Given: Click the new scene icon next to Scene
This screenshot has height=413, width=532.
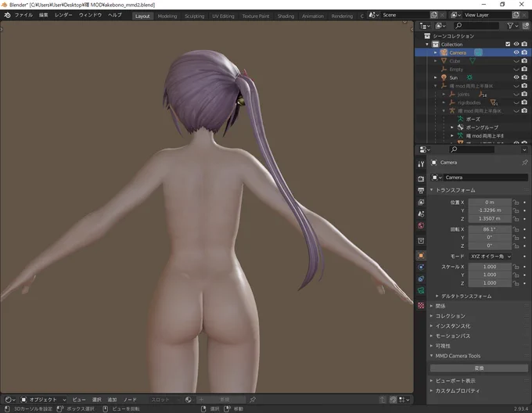Looking at the screenshot, I should tap(434, 15).
